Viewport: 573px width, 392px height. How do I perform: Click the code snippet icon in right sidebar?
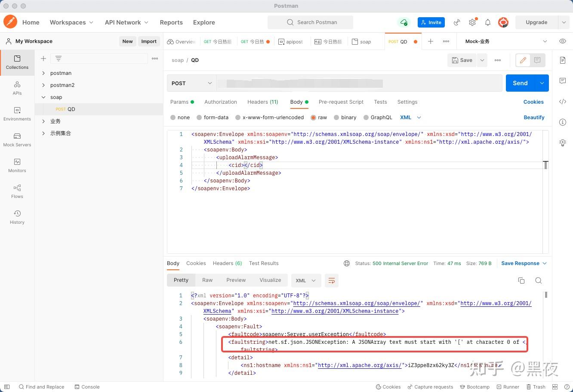563,102
